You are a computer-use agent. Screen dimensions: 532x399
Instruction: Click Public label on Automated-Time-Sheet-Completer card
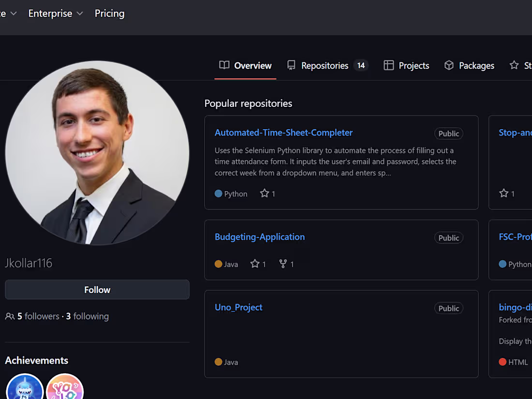(x=448, y=133)
